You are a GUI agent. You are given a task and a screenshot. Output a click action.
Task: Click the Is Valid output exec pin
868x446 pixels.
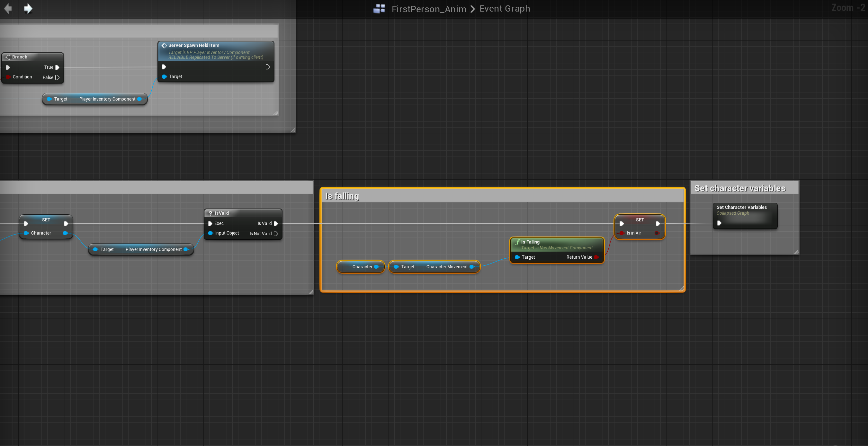276,223
